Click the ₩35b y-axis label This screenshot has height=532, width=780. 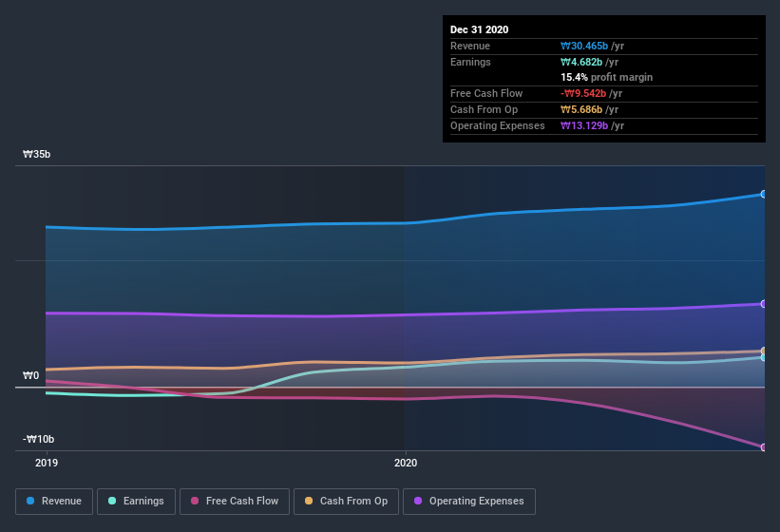point(36,154)
